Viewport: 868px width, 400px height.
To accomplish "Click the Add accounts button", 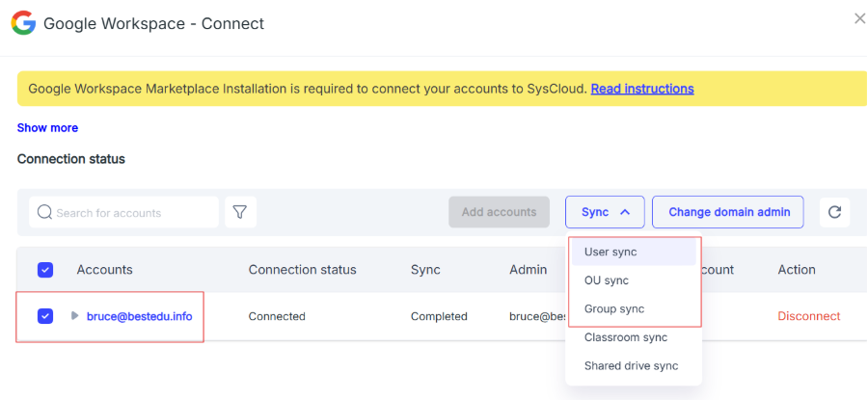I will tap(499, 212).
